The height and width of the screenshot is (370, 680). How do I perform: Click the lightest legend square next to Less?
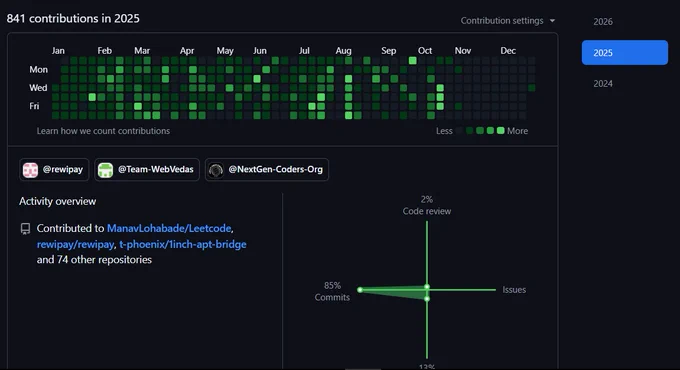(459, 131)
